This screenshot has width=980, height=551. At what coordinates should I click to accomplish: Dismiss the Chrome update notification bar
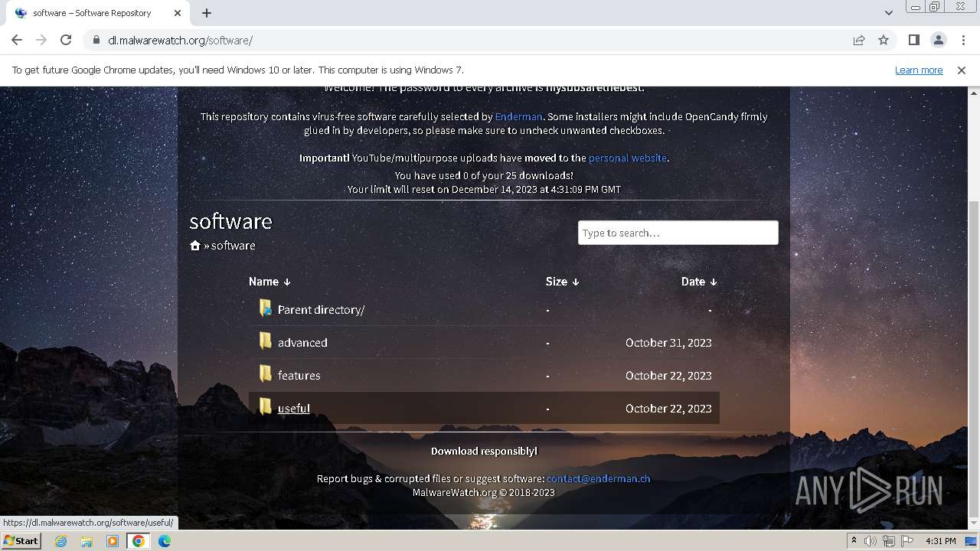coord(962,70)
